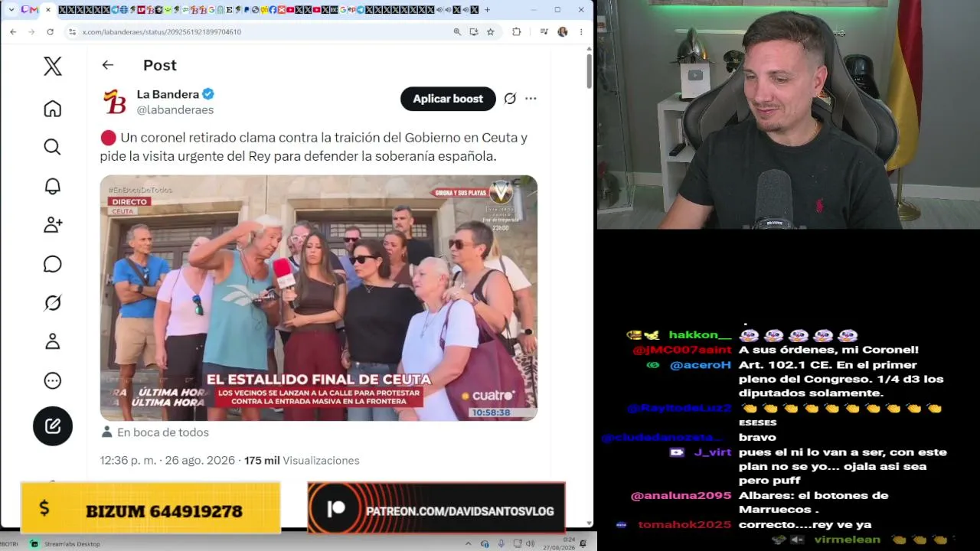This screenshot has width=980, height=551.
Task: Focus the x.com address bar
Action: (x=260, y=32)
